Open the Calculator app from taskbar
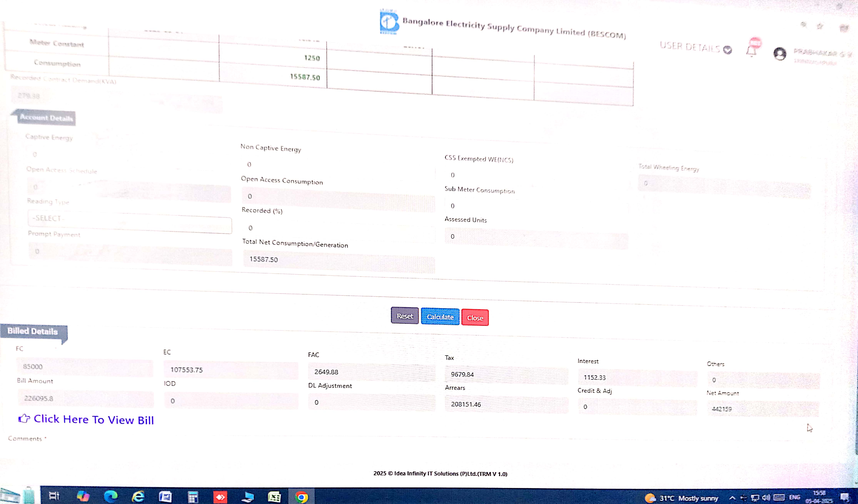Image resolution: width=858 pixels, height=504 pixels. [193, 497]
